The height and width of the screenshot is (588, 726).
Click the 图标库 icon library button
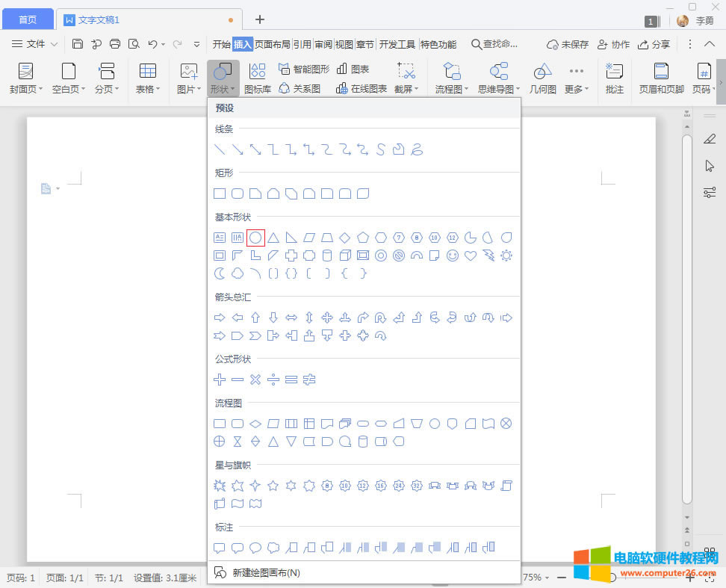[257, 78]
